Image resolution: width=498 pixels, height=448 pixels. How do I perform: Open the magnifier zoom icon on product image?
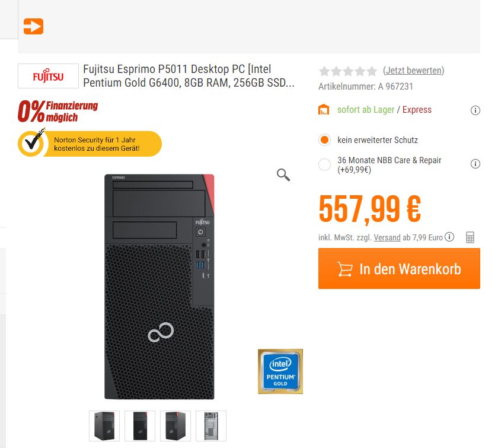pyautogui.click(x=283, y=174)
